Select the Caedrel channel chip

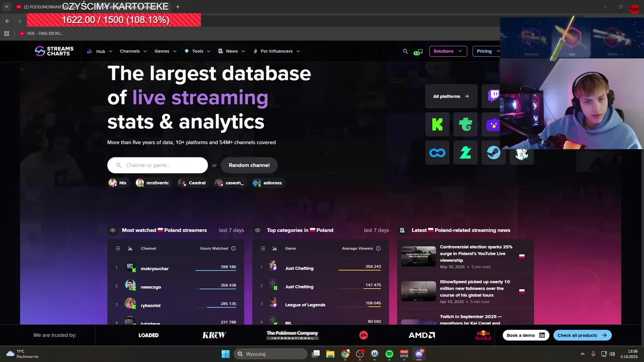(192, 183)
